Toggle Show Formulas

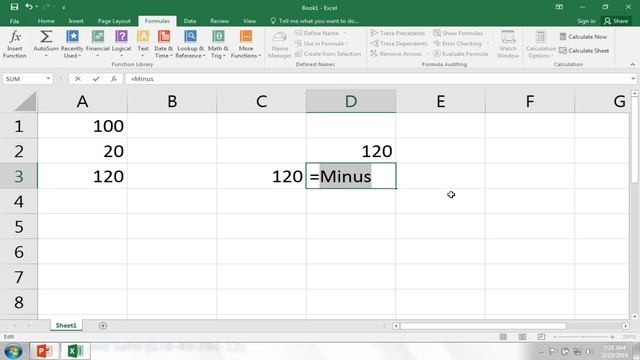pos(458,33)
